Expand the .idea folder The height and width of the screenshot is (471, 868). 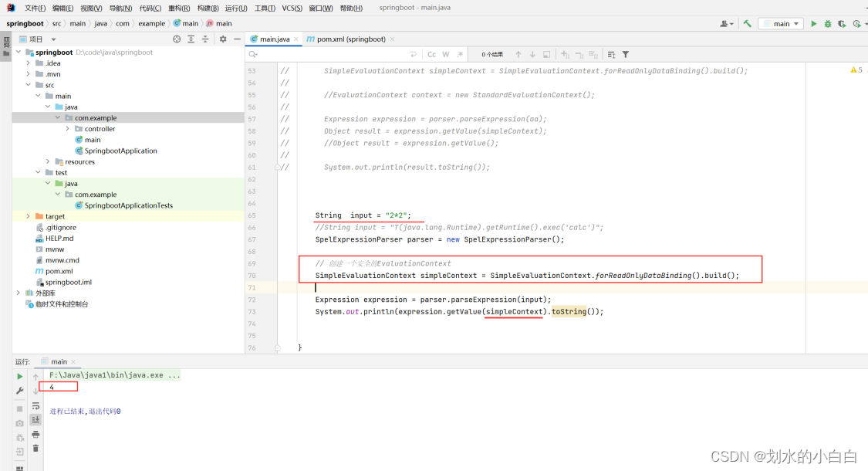coord(29,63)
